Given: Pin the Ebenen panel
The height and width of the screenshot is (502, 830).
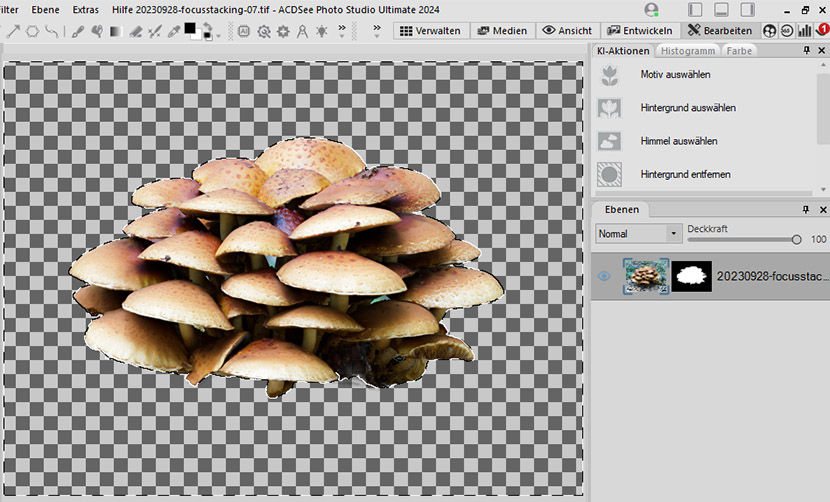Looking at the screenshot, I should point(806,210).
